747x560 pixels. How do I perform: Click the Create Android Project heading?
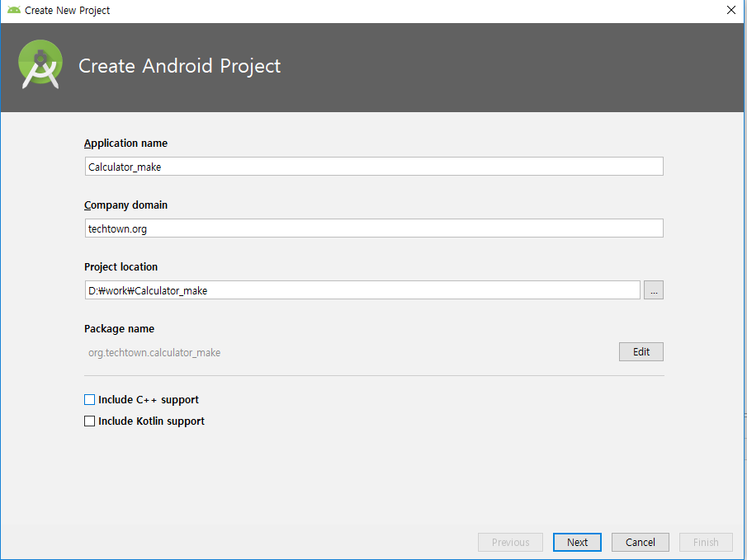[180, 66]
